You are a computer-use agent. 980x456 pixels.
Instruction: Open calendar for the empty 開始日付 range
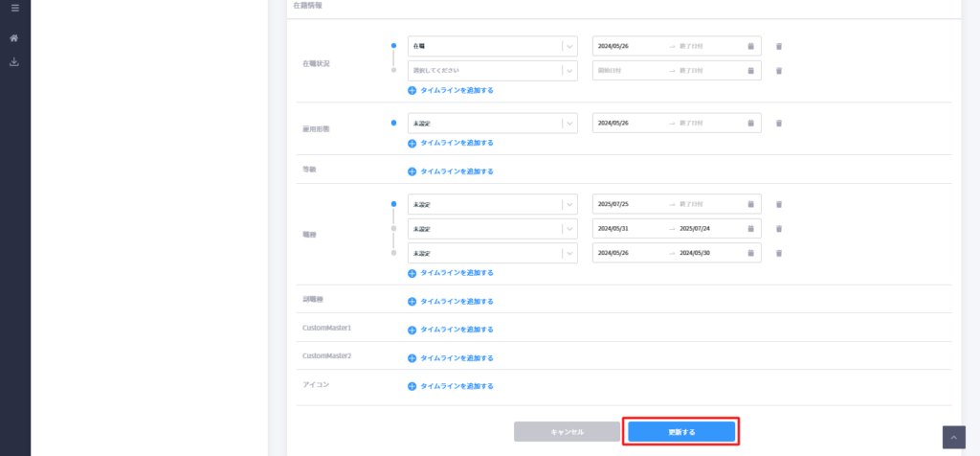point(750,71)
